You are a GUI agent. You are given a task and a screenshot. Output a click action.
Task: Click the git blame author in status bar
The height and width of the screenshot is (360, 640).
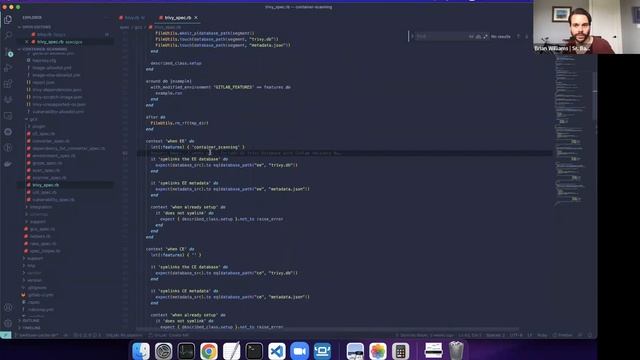424,335
